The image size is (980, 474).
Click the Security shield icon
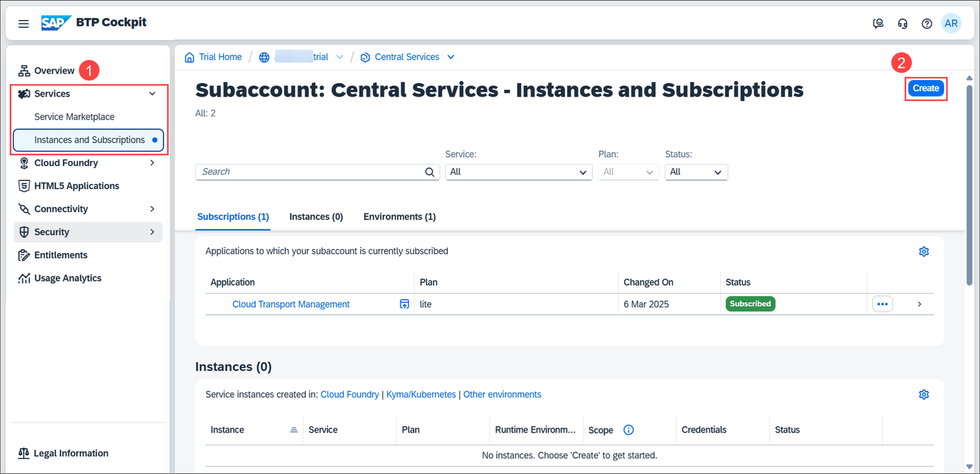(x=24, y=233)
